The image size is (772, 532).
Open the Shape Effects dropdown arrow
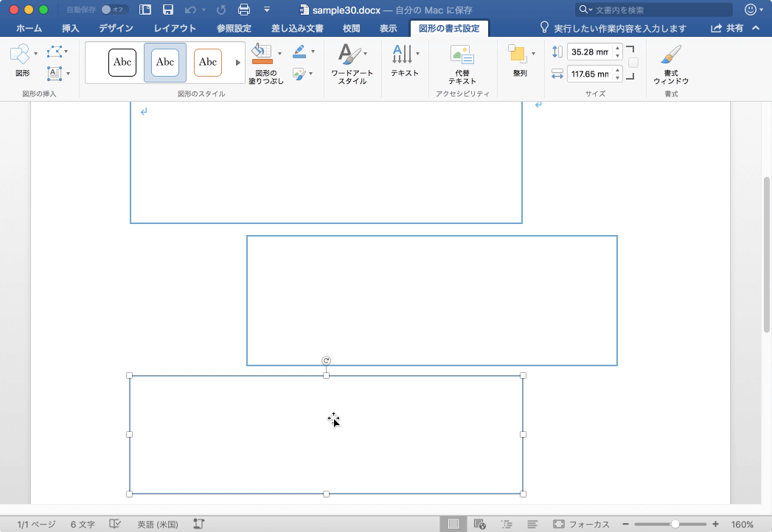pyautogui.click(x=310, y=74)
